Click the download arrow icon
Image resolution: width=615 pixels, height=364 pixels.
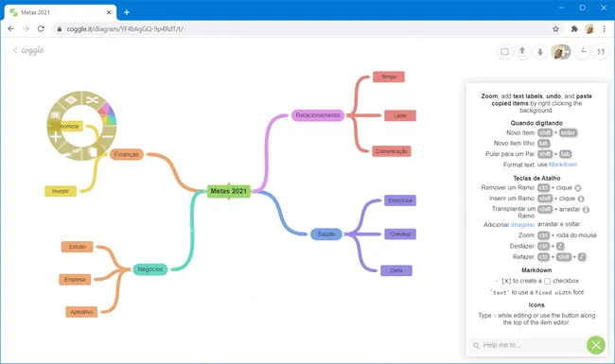pyautogui.click(x=539, y=52)
